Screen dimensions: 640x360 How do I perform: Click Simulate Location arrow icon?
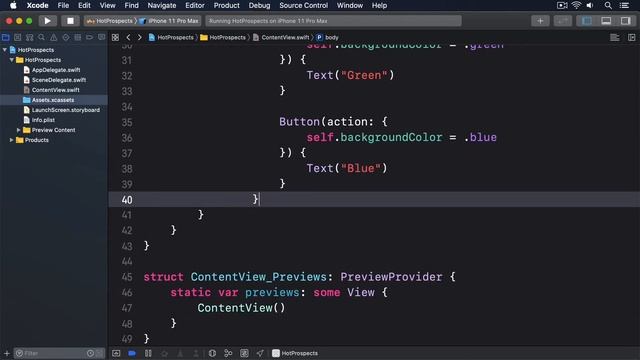pos(260,353)
